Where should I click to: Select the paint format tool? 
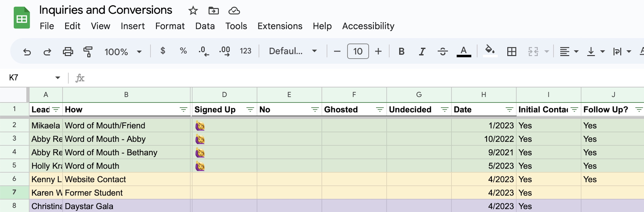pyautogui.click(x=88, y=52)
